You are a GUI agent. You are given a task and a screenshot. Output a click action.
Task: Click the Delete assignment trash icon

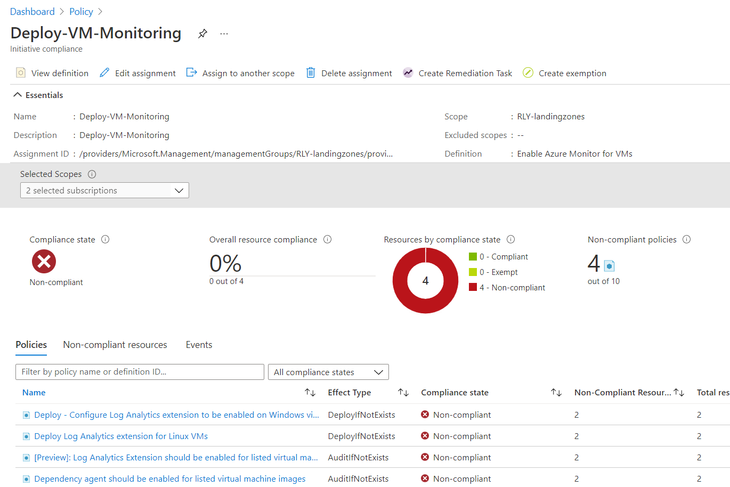click(x=311, y=73)
